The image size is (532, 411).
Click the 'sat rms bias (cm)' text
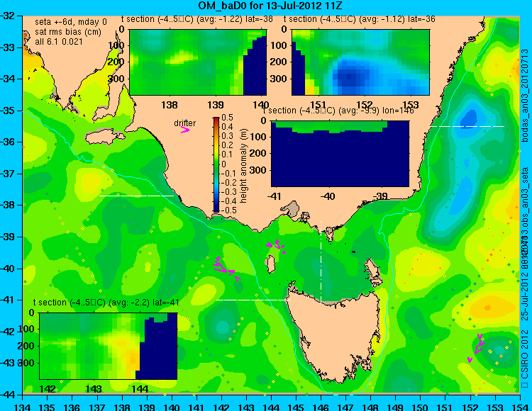click(68, 32)
